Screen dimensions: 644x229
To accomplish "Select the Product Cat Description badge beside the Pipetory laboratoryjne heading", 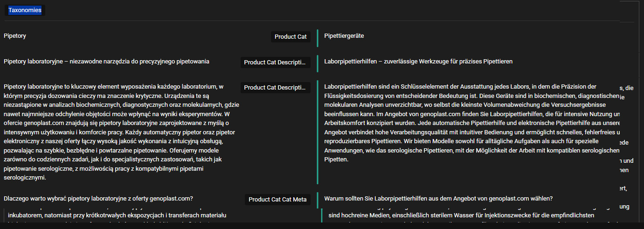I will [275, 62].
